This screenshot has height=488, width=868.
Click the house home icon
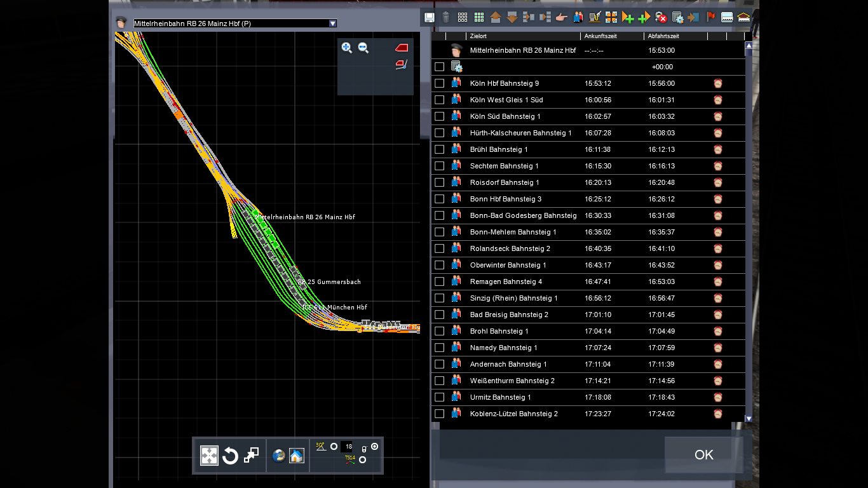tap(297, 456)
